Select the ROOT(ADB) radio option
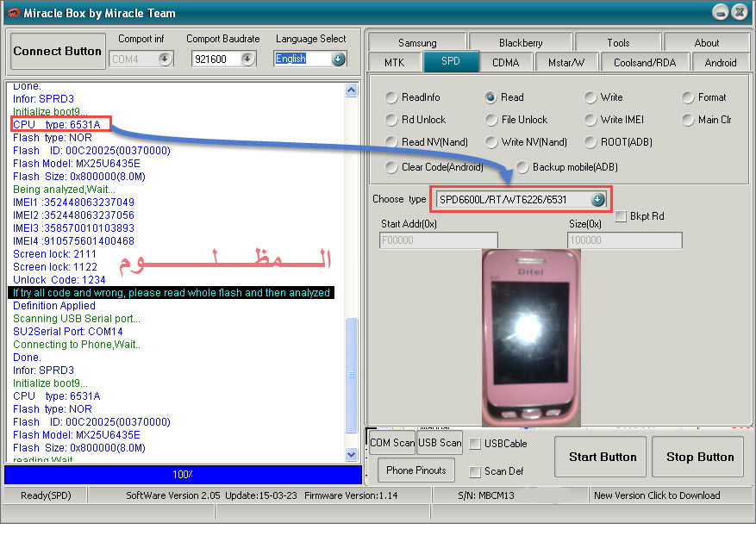 click(619, 141)
